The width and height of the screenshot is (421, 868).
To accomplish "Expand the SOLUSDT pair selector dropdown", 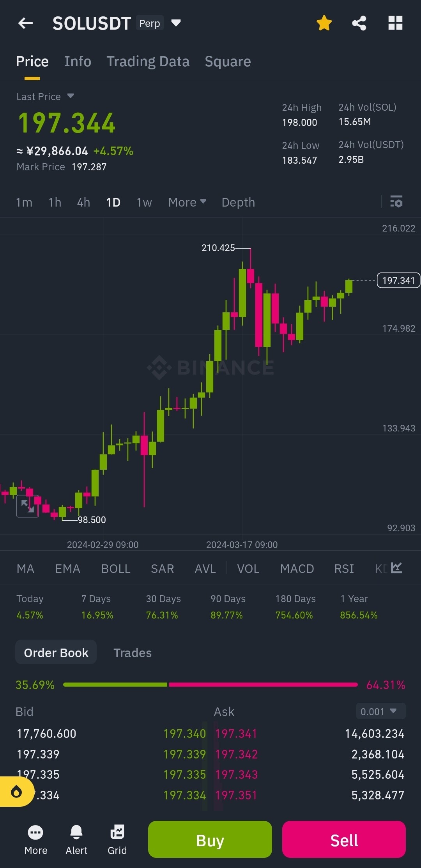I will [x=176, y=23].
